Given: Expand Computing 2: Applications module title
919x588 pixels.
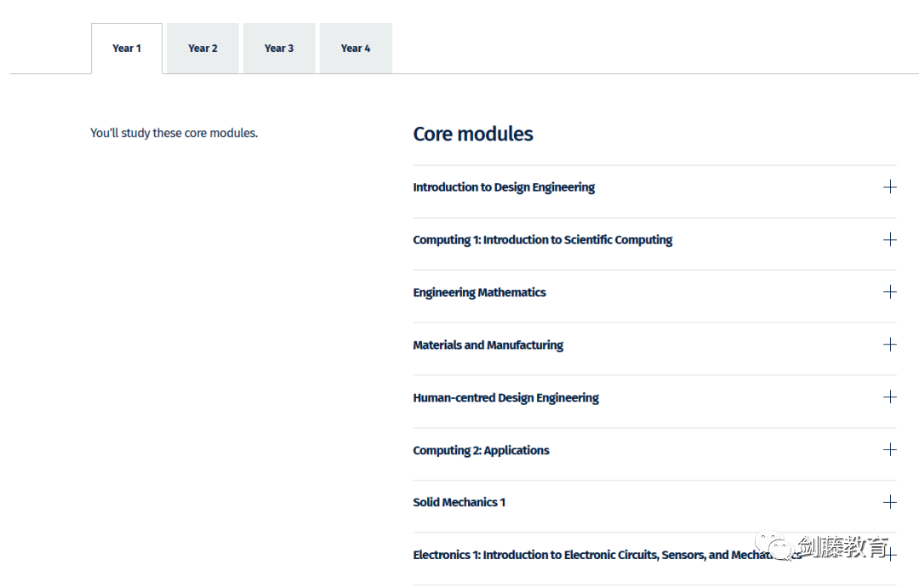Looking at the screenshot, I should (x=481, y=451).
